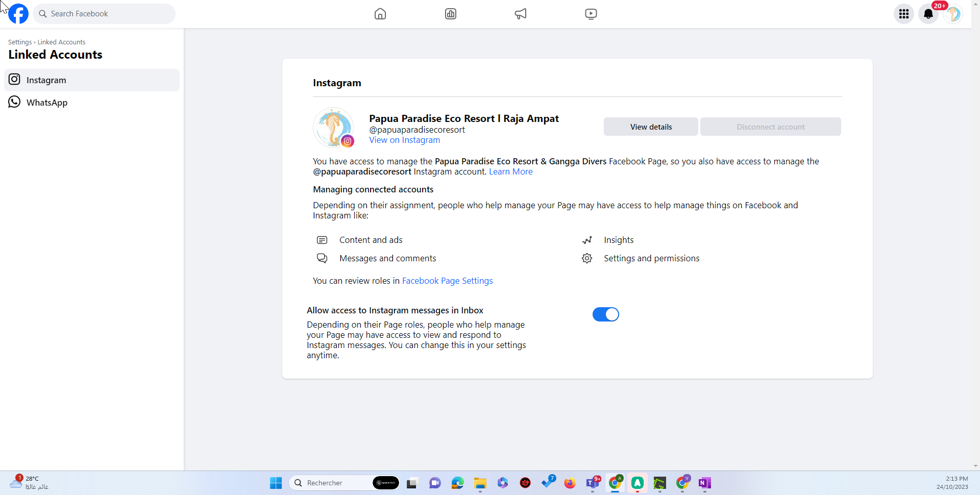
Task: Open the notifications bell
Action: click(x=928, y=14)
